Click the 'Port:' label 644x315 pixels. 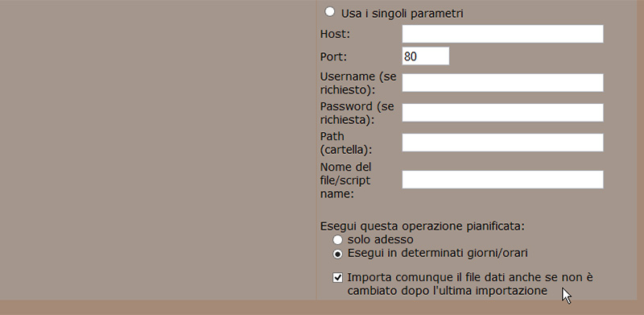pyautogui.click(x=333, y=56)
